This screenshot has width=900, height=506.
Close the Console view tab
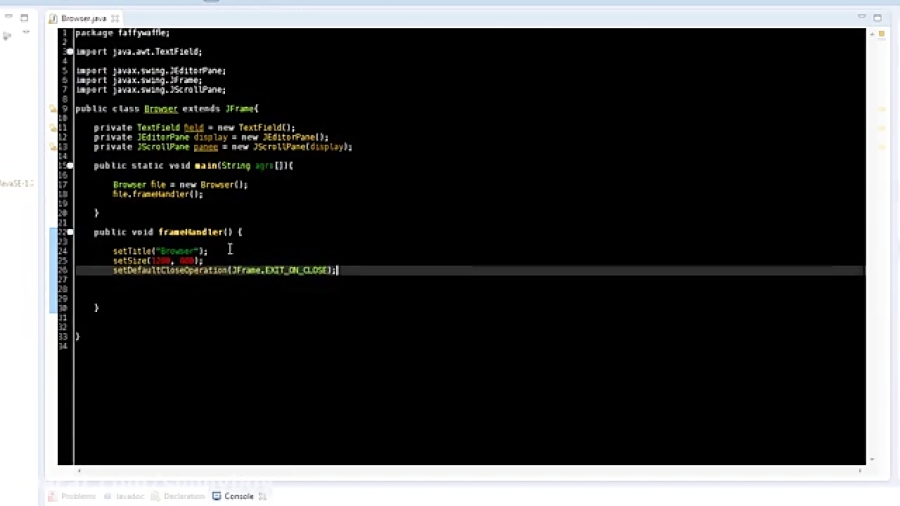click(262, 496)
